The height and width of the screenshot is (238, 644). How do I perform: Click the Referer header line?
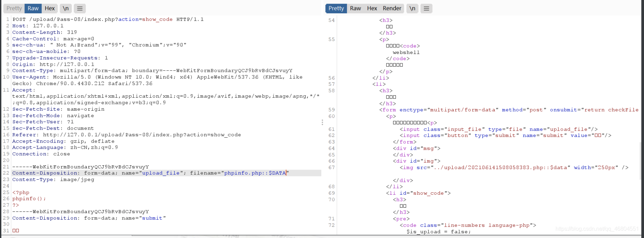click(127, 135)
